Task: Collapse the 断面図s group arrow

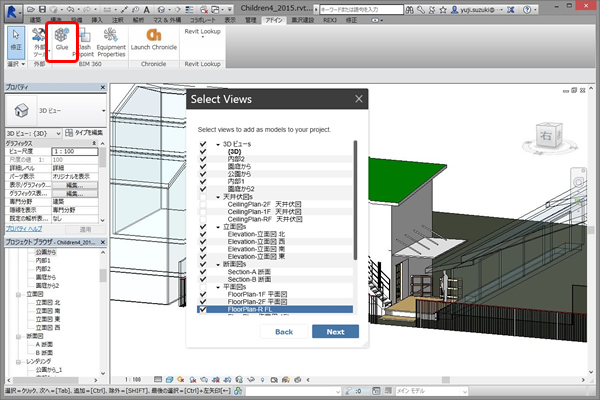Action: (218, 264)
